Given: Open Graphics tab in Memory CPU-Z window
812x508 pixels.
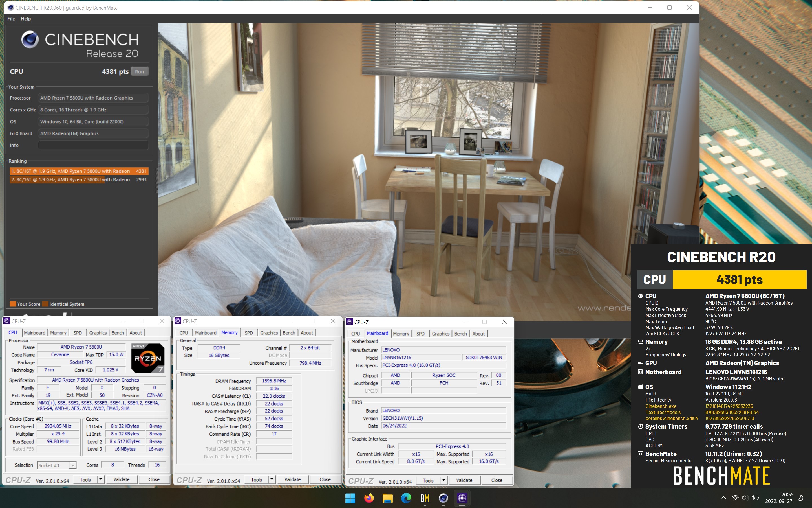Looking at the screenshot, I should [x=269, y=333].
